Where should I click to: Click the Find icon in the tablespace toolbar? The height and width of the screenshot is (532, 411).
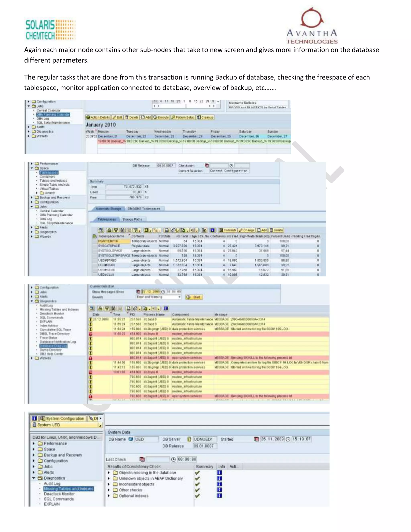[x=122, y=230]
